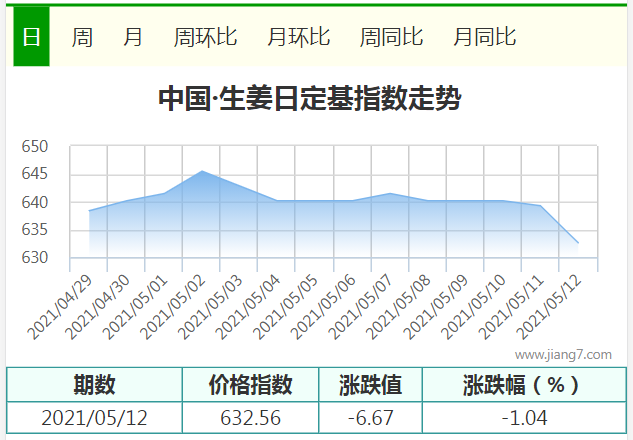Click the chart title 中国·生姜日定基指数走势

pyautogui.click(x=310, y=98)
